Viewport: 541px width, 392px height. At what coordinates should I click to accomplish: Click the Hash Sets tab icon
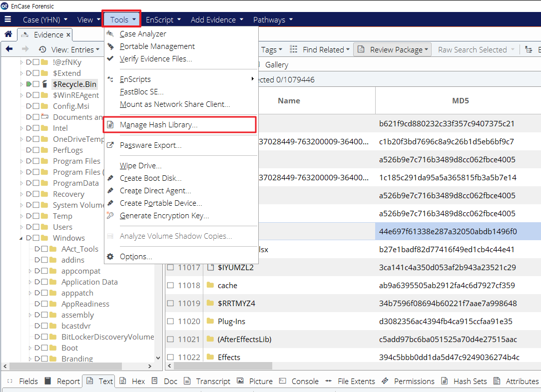pyautogui.click(x=445, y=381)
